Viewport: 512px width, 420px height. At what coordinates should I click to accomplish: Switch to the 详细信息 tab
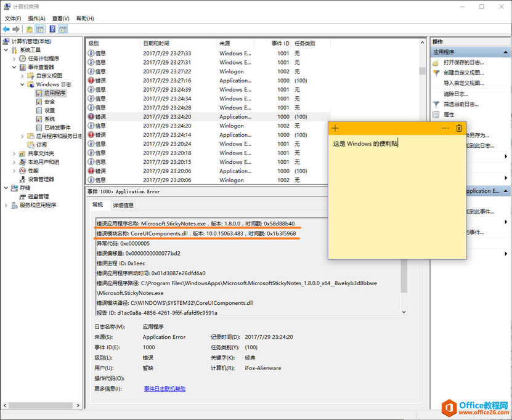tap(123, 205)
